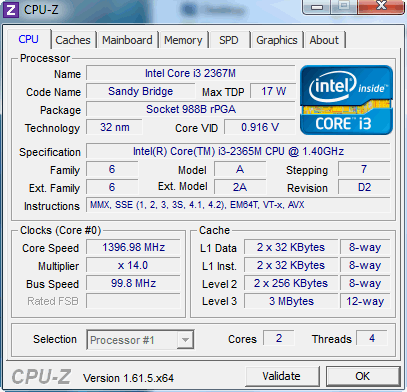407x392 pixels.
Task: Click the Name field Intel Core i3 2367M
Action: [x=190, y=73]
